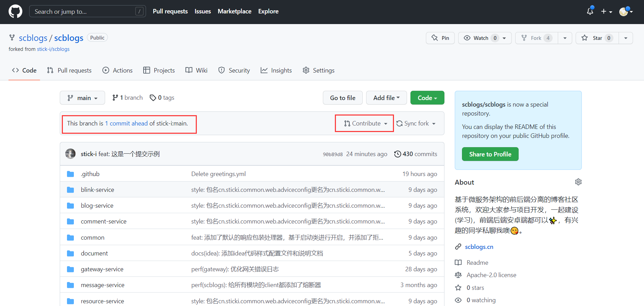This screenshot has height=306, width=644.
Task: Click the message-service folder icon
Action: tap(70, 285)
